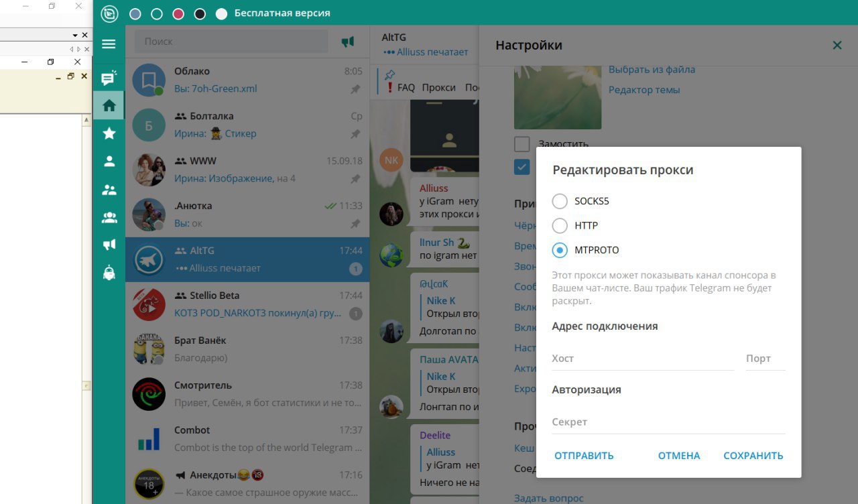Click the Хост input field
The width and height of the screenshot is (858, 504).
click(x=643, y=359)
